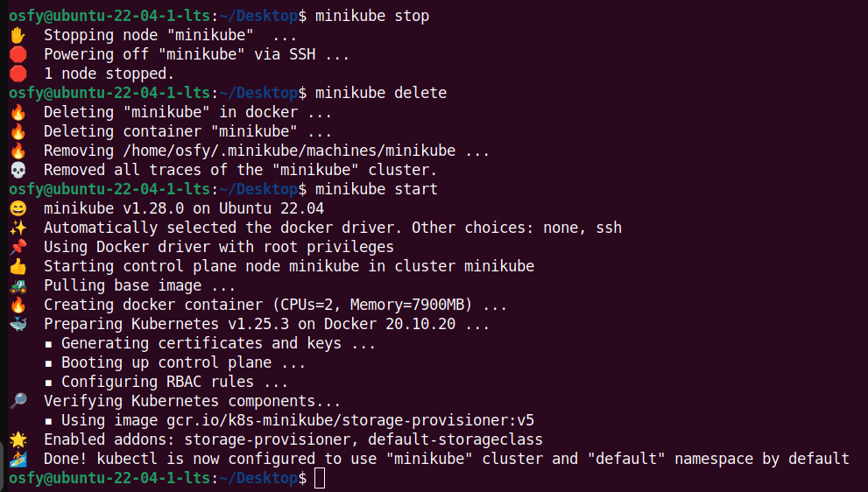The width and height of the screenshot is (868, 492).
Task: Click the terminal cursor block at the last prompt
Action: point(320,478)
